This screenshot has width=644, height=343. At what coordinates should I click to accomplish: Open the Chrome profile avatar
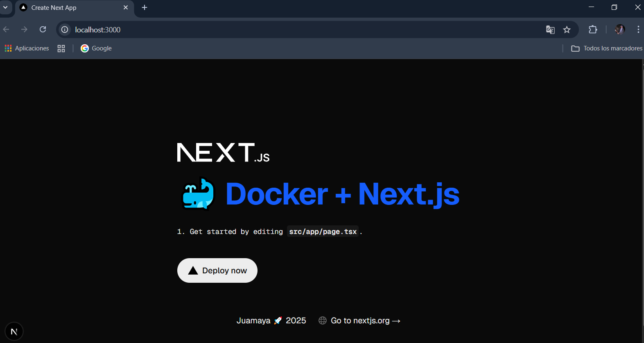(620, 30)
